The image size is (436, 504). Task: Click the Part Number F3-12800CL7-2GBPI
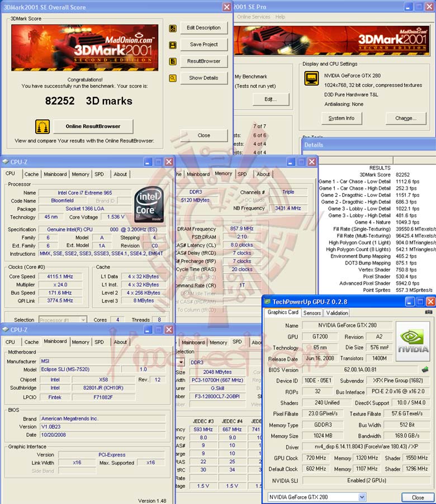(x=217, y=397)
